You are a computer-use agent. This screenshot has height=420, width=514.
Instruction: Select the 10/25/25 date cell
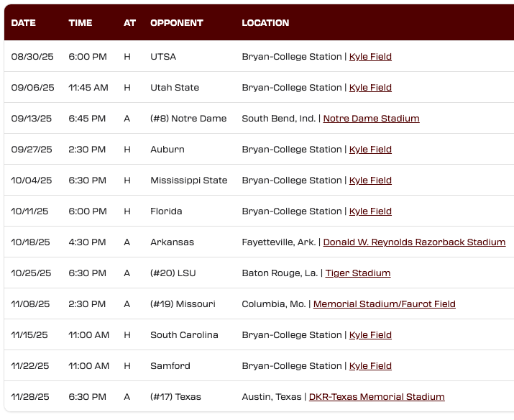click(31, 273)
